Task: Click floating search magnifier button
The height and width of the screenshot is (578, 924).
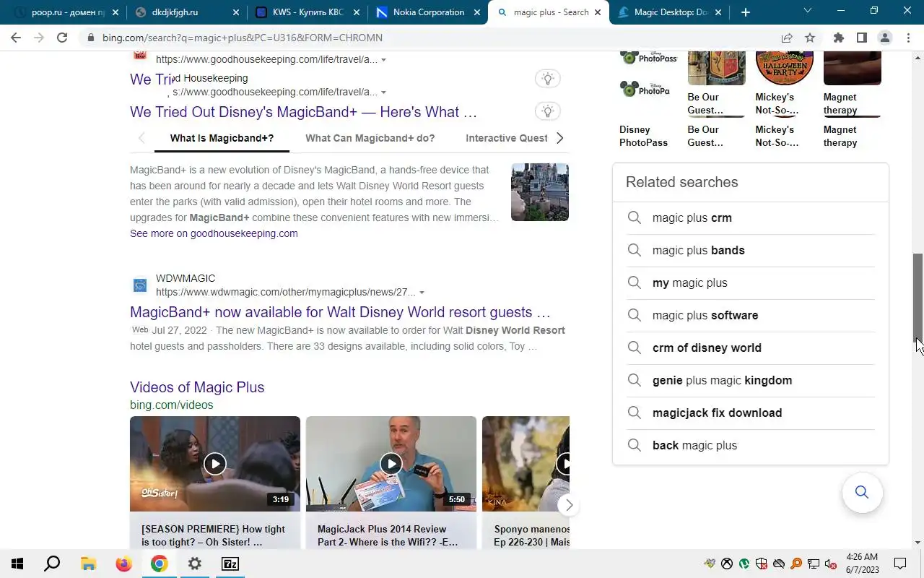Action: point(862,493)
